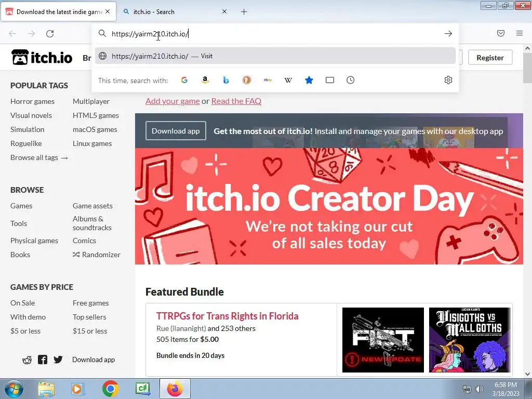The width and height of the screenshot is (532, 399).
Task: Open Add your game link
Action: pyautogui.click(x=172, y=101)
